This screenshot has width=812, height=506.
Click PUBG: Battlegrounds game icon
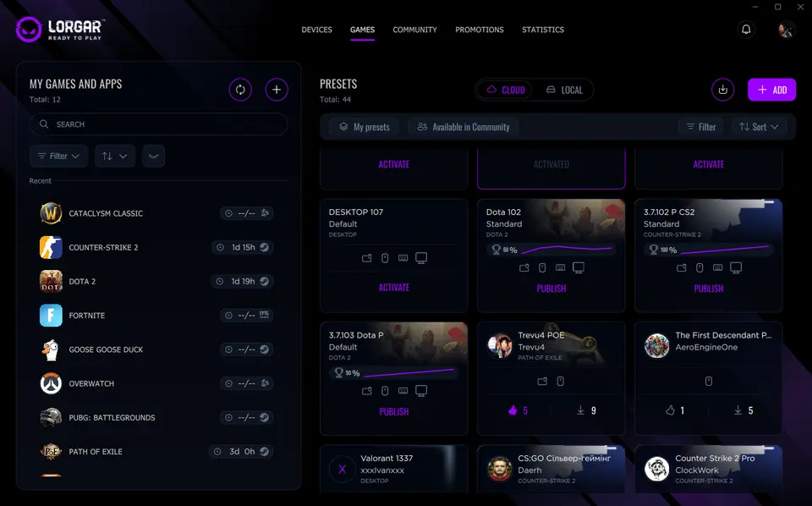coord(51,417)
